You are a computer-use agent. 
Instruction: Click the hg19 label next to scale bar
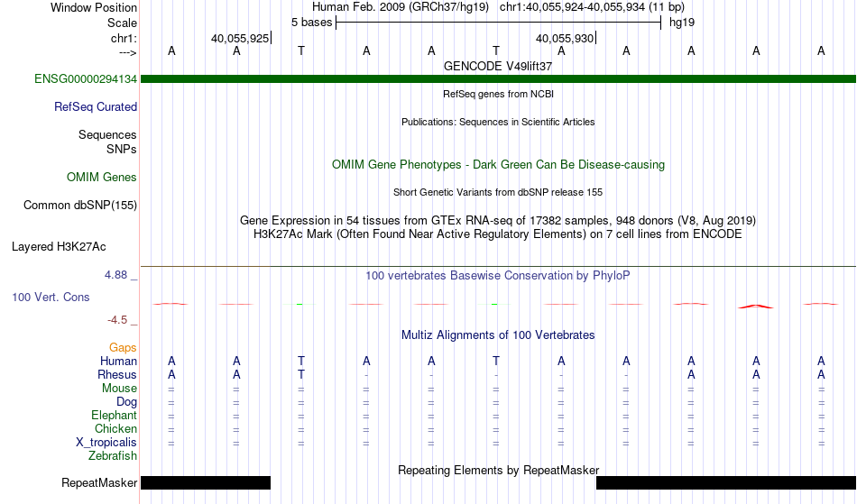coord(682,23)
